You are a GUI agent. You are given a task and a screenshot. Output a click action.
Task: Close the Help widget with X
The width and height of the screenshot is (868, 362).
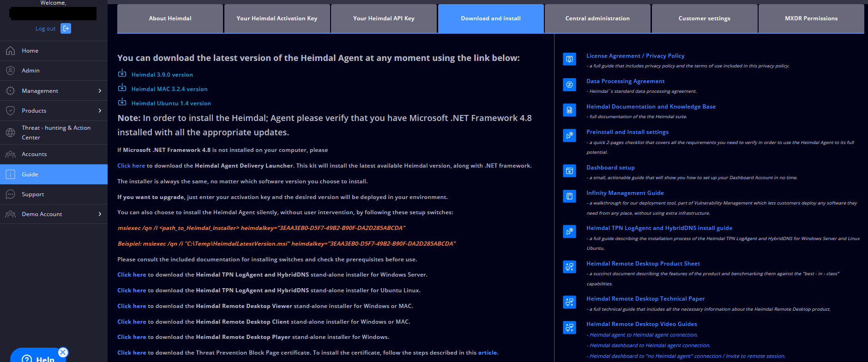(63, 352)
